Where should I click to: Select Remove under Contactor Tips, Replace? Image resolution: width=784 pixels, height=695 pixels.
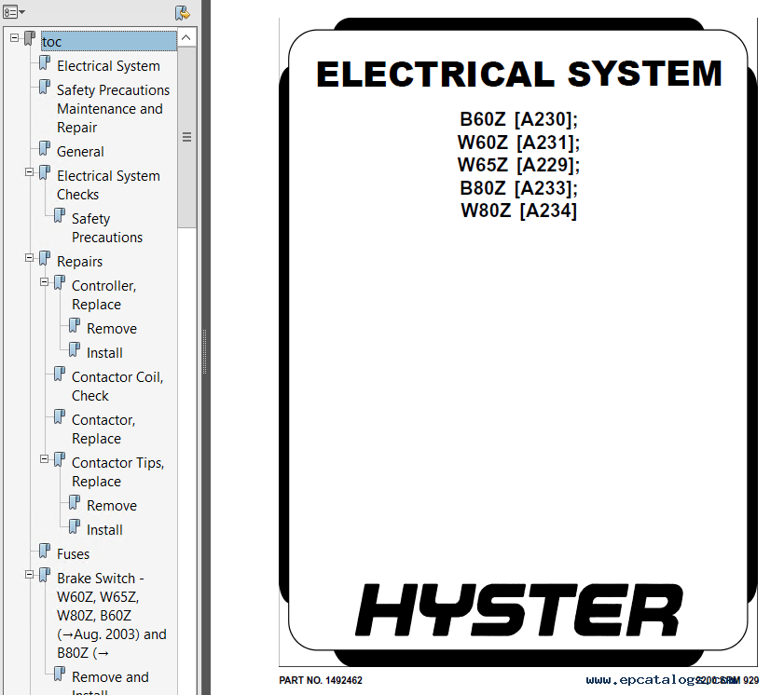pyautogui.click(x=112, y=506)
